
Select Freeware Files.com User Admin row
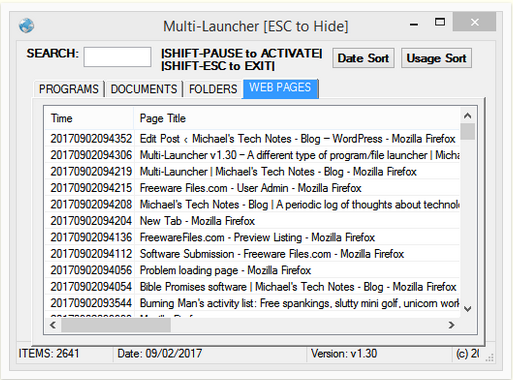click(x=252, y=188)
